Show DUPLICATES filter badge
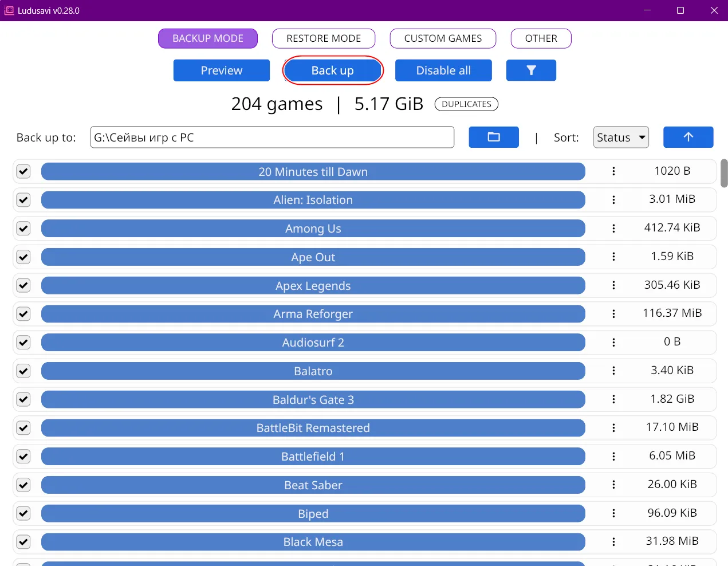Viewport: 728px width, 566px height. coord(466,104)
